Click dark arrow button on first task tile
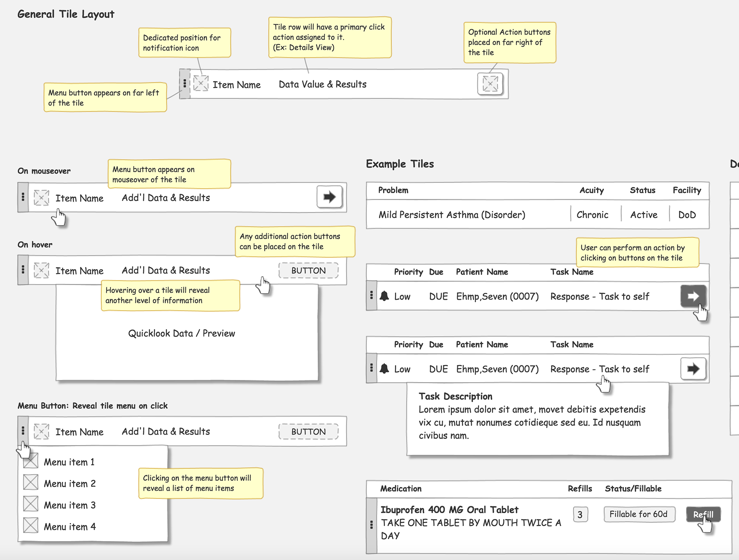 [693, 296]
